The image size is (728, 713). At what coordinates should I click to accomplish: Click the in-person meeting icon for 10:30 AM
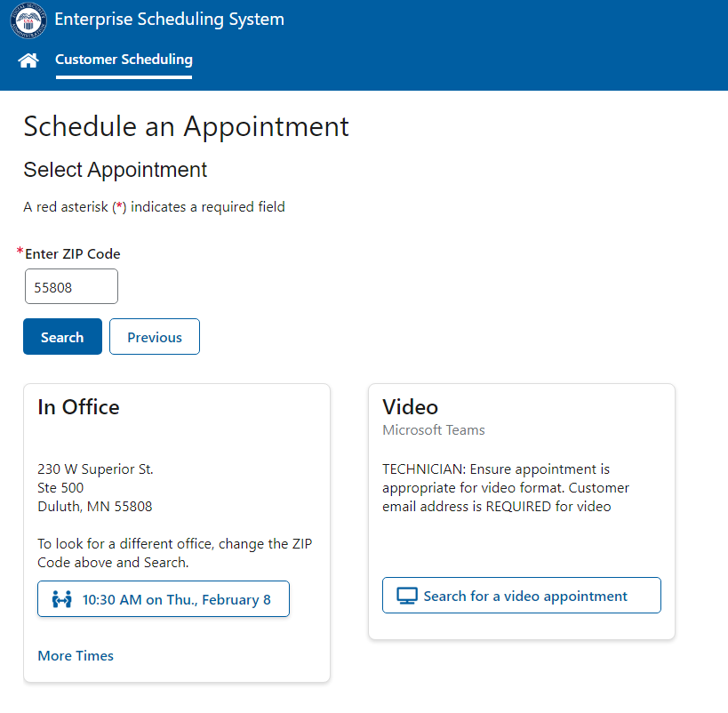(x=61, y=599)
